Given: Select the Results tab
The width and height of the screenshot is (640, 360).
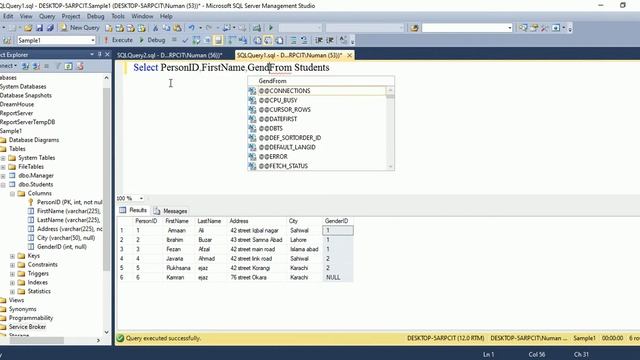Looking at the screenshot, I should coord(133,210).
